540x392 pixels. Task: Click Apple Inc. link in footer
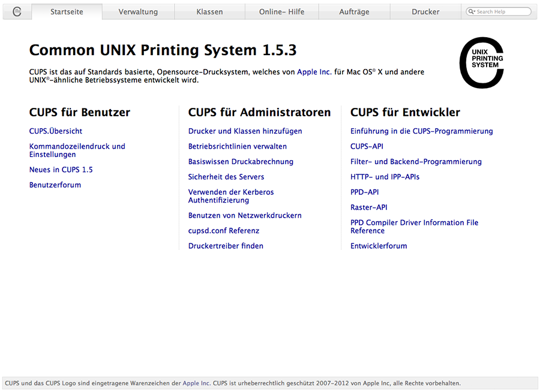(x=196, y=383)
